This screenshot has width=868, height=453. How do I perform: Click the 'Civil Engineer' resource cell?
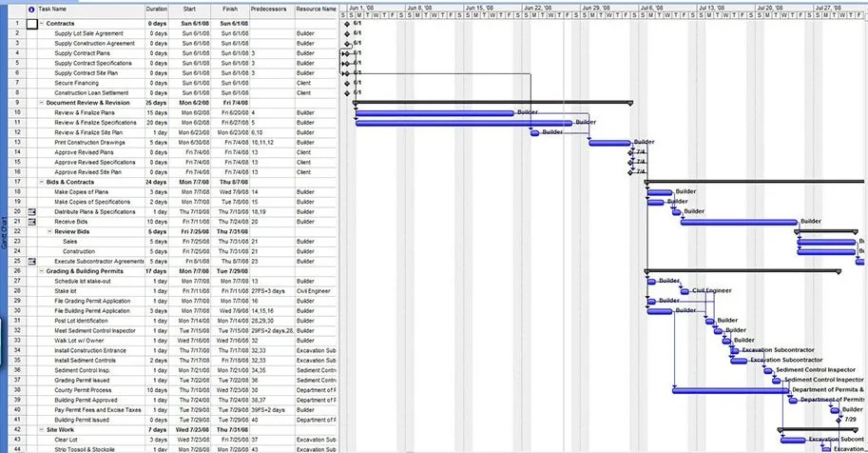(314, 291)
